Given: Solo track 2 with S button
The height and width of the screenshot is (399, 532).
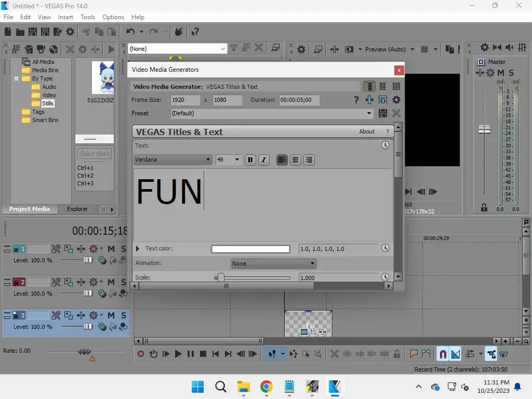Looking at the screenshot, I should click(x=124, y=282).
